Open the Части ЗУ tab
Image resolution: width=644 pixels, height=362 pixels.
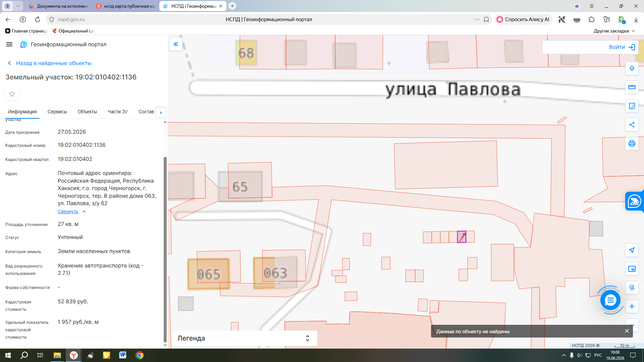(118, 112)
